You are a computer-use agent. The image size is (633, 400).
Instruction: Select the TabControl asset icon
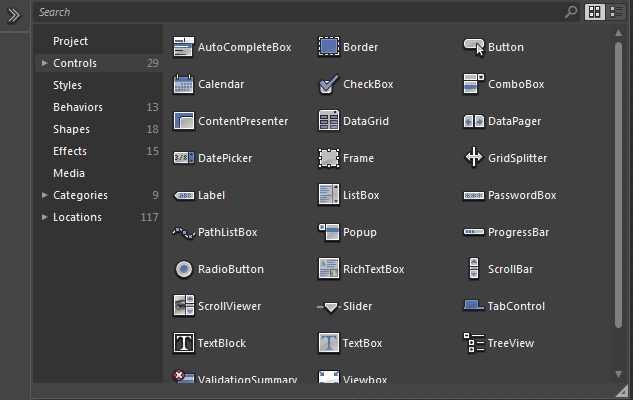tap(474, 306)
